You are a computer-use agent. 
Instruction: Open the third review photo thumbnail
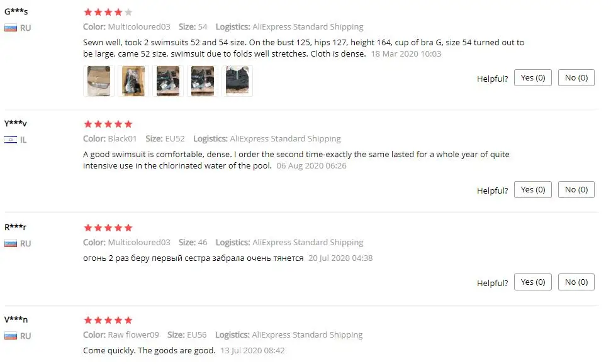pos(168,81)
